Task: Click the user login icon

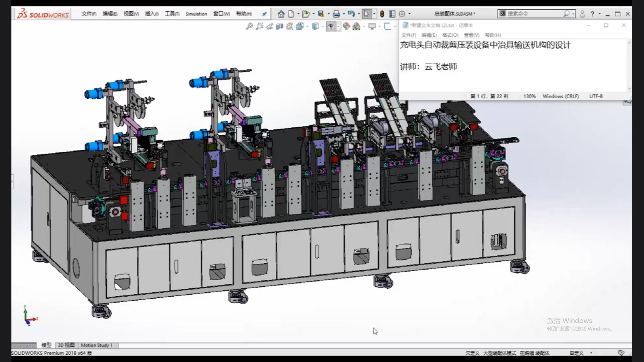Action: 582,14
